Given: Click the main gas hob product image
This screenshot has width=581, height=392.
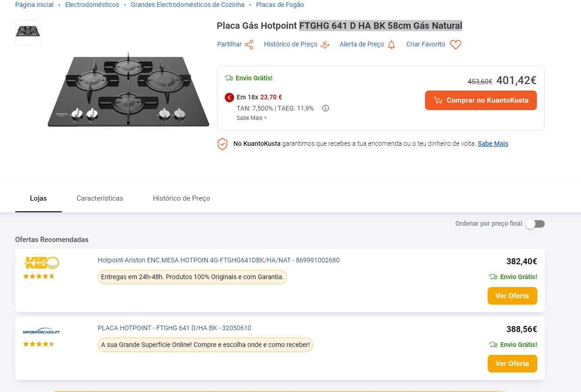Looking at the screenshot, I should [x=128, y=90].
